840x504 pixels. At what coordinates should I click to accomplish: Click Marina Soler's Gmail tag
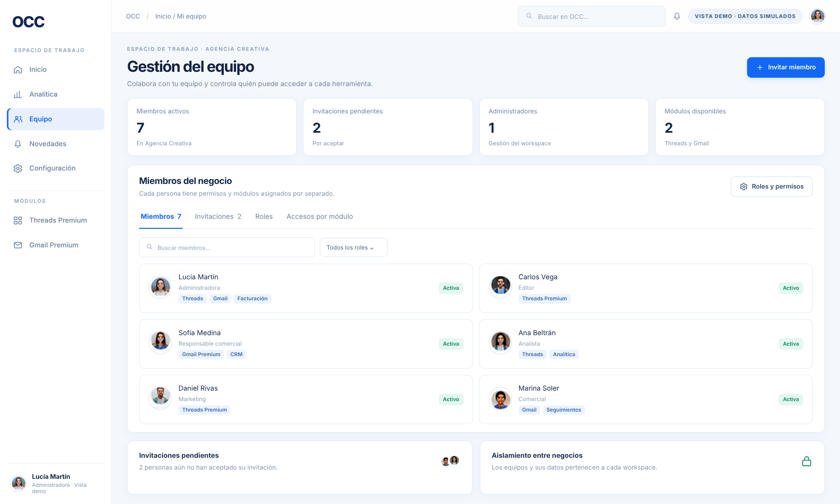pos(529,410)
